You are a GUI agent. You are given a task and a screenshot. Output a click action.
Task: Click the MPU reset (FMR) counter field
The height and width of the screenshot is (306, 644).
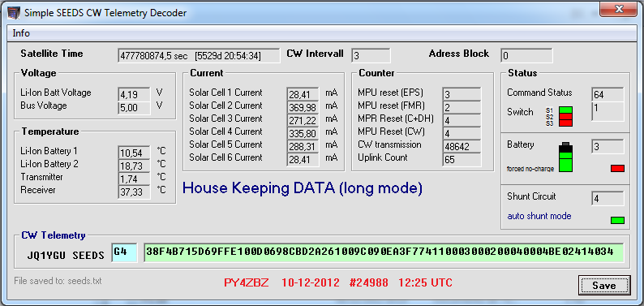(x=462, y=108)
